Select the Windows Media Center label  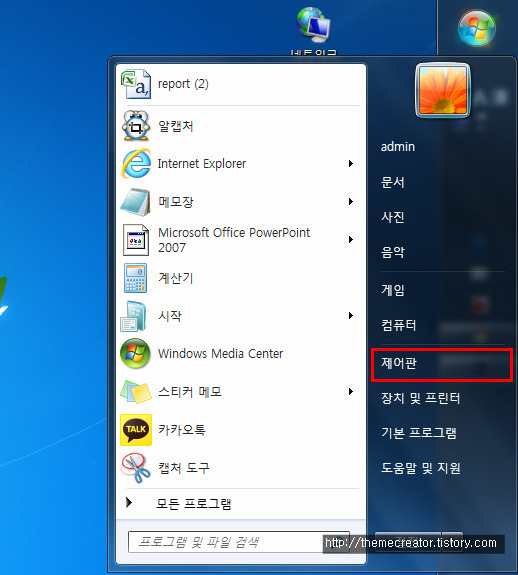click(220, 354)
